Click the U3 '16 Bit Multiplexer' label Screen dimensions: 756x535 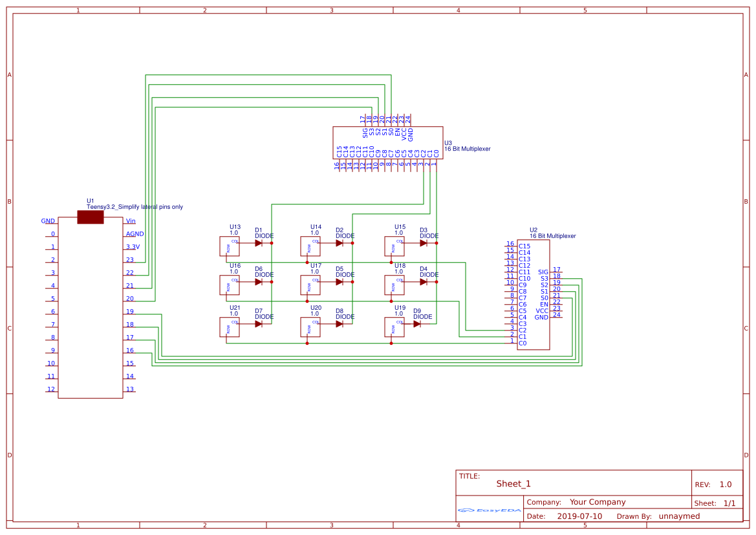click(x=467, y=149)
